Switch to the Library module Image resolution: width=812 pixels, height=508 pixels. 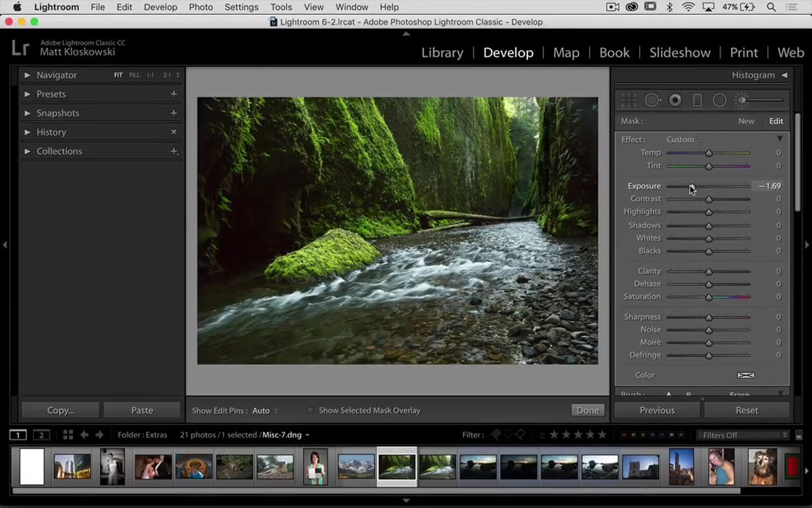click(x=442, y=52)
